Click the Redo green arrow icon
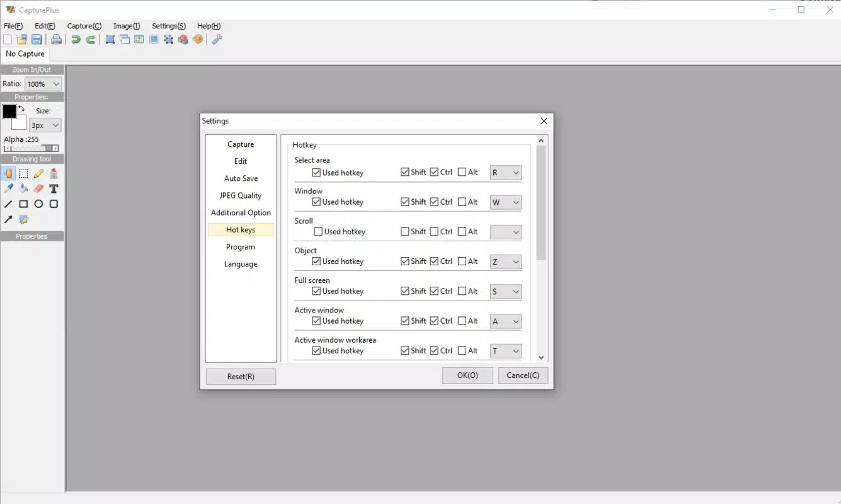Image resolution: width=841 pixels, height=504 pixels. tap(91, 40)
